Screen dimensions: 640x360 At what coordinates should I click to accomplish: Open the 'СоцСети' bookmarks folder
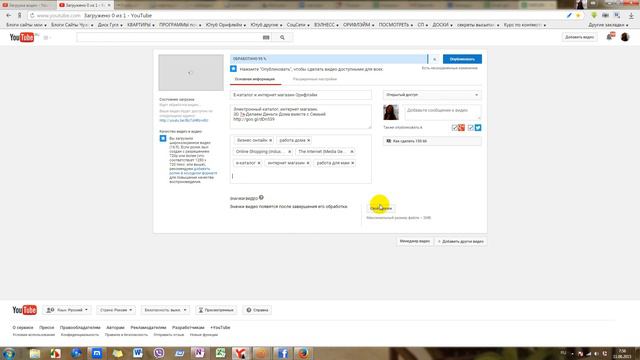point(298,25)
